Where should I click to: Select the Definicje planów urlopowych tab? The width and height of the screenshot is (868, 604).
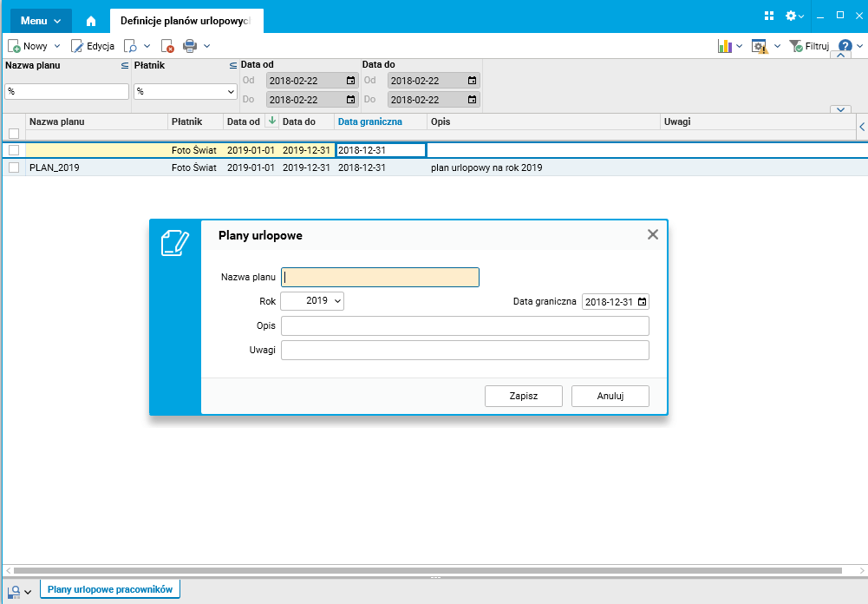click(186, 21)
